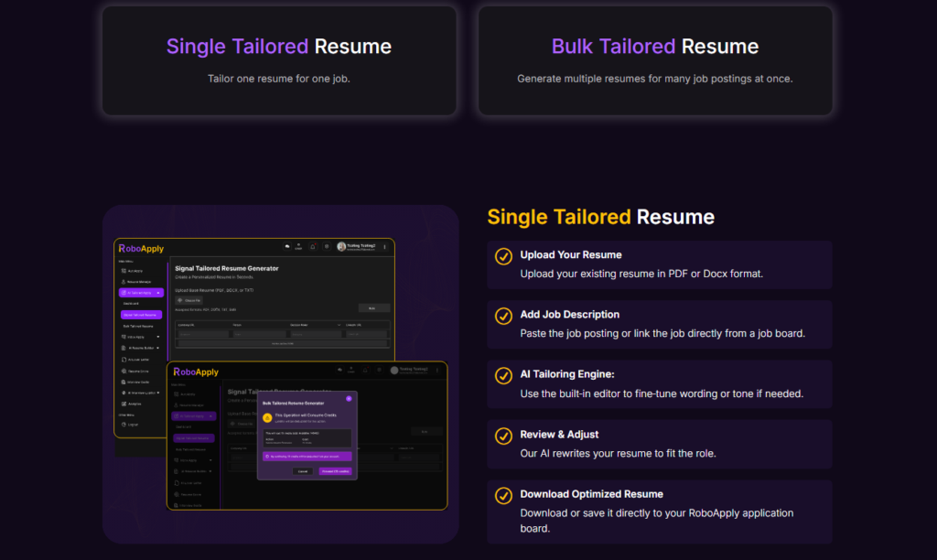Click the chat icon in the top bar

point(288,247)
